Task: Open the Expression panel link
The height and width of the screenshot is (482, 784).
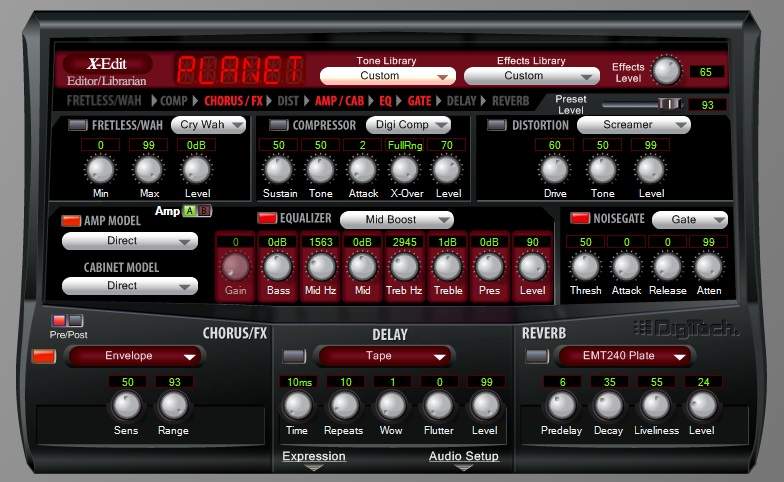Action: click(314, 456)
